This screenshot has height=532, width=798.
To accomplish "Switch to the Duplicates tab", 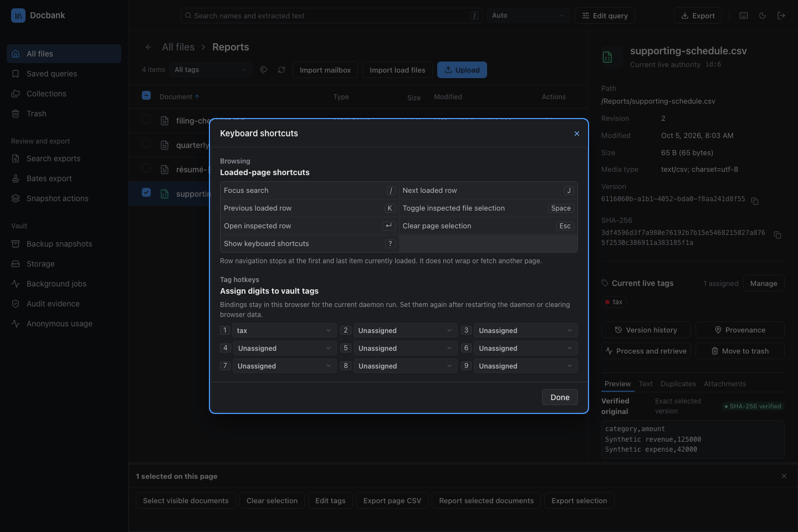I will click(678, 383).
